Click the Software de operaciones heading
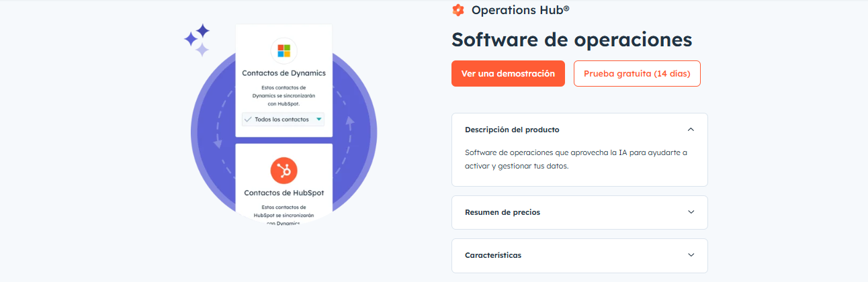868x282 pixels. (x=571, y=40)
